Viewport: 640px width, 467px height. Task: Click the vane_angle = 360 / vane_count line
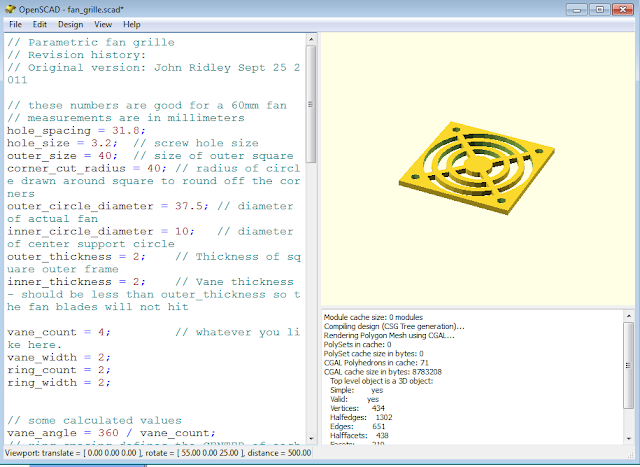pos(111,433)
